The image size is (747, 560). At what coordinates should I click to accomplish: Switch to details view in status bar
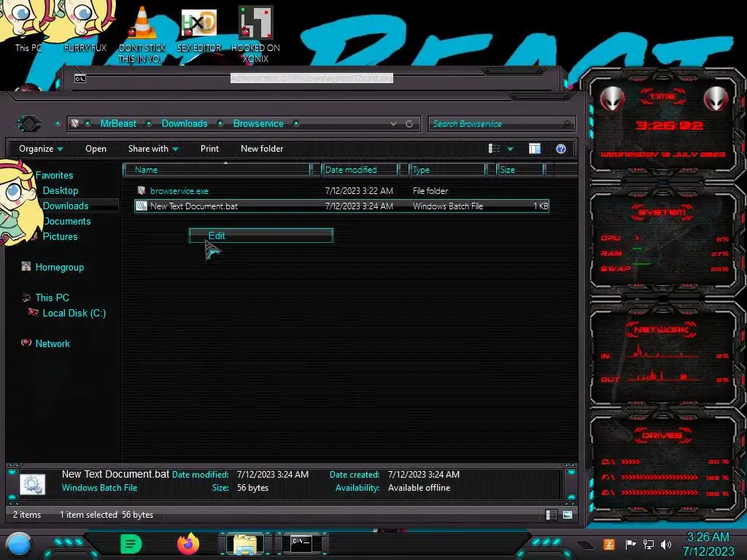point(551,515)
